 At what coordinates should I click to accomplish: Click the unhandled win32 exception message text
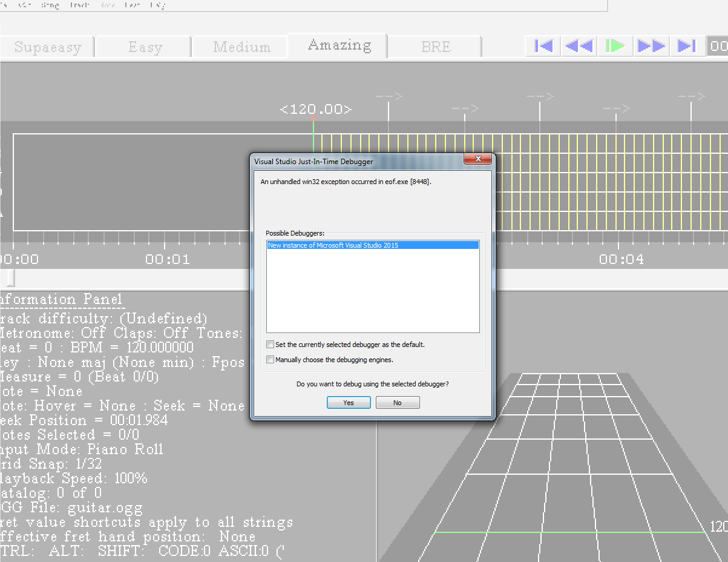pos(346,182)
